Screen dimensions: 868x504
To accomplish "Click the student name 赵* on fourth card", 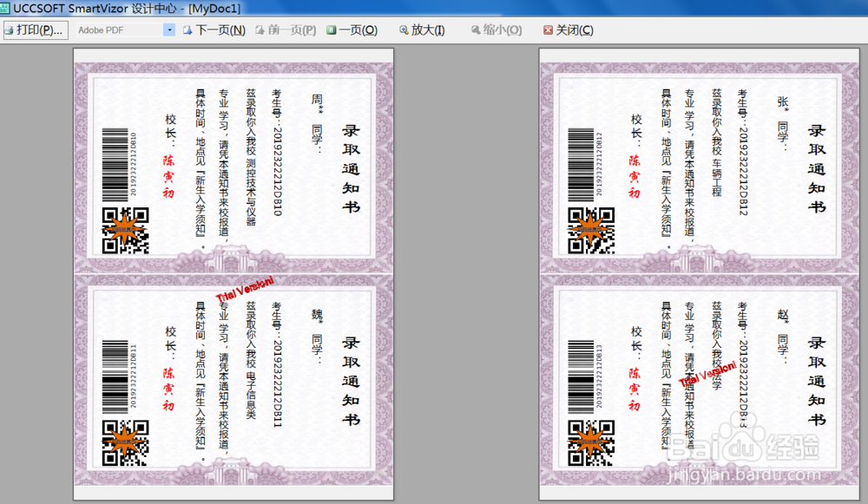I will (783, 316).
